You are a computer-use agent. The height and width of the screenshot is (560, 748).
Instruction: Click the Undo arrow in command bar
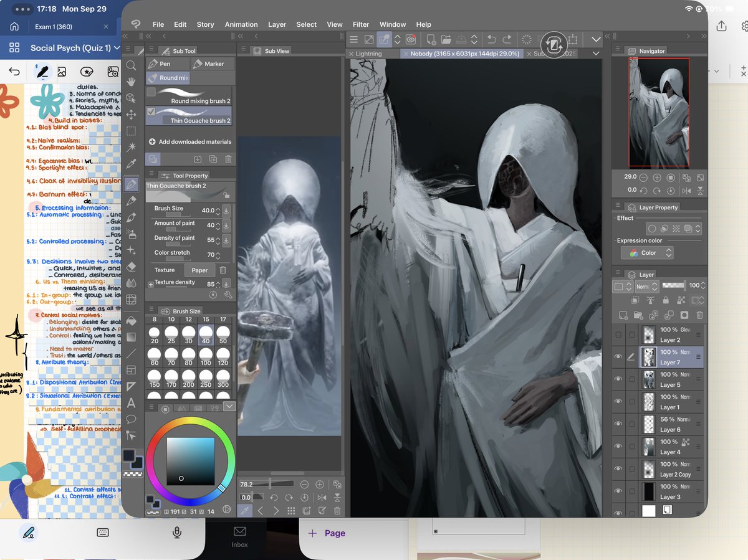492,39
